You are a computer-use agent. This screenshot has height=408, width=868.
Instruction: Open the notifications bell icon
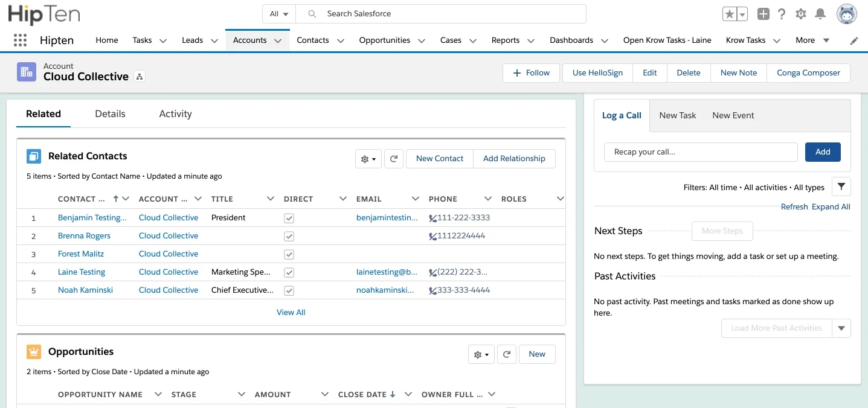820,14
